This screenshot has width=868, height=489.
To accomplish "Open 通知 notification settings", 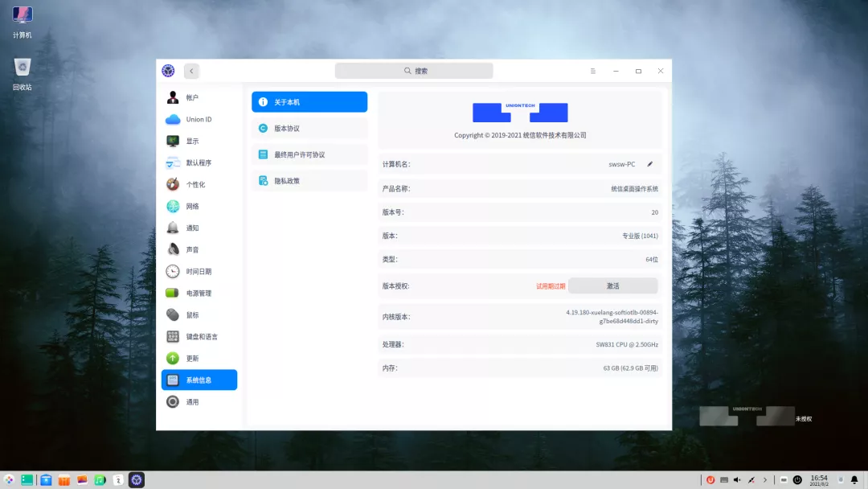I will tap(199, 228).
